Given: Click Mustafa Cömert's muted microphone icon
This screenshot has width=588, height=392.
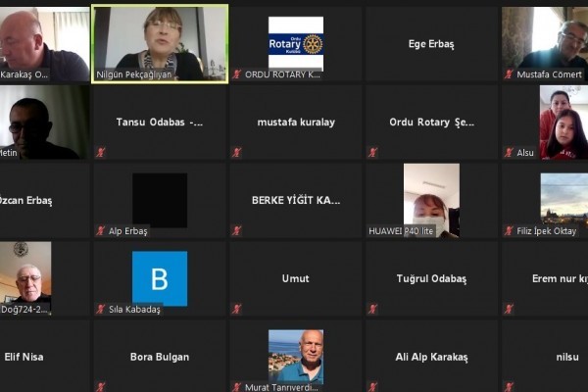Looking at the screenshot, I should (509, 74).
